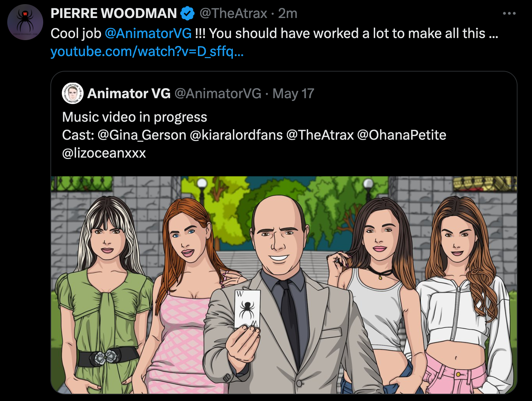The image size is (532, 401).
Task: Click the bold Animator VG name in the quoted tweet
Action: [x=129, y=93]
